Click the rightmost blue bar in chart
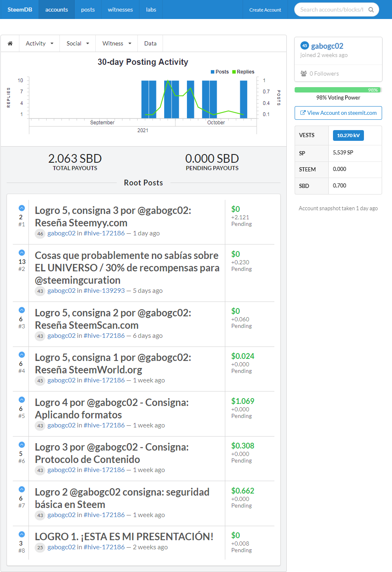Screen dimensions: 392x572 [x=243, y=99]
